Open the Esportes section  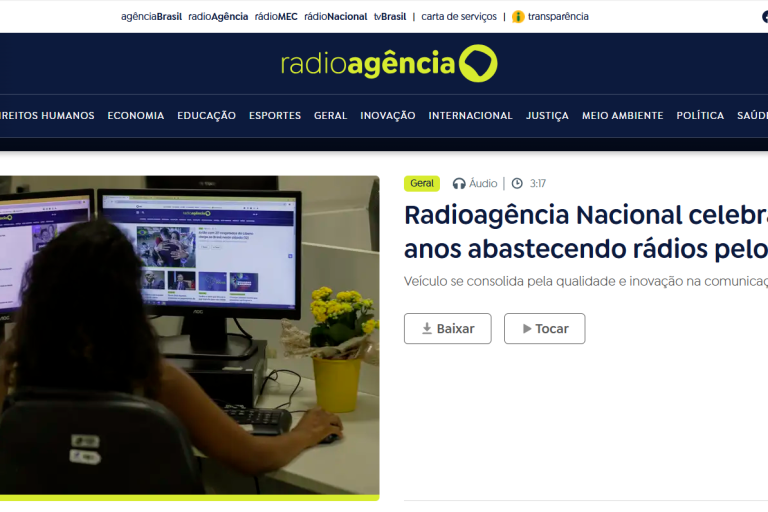pyautogui.click(x=275, y=116)
